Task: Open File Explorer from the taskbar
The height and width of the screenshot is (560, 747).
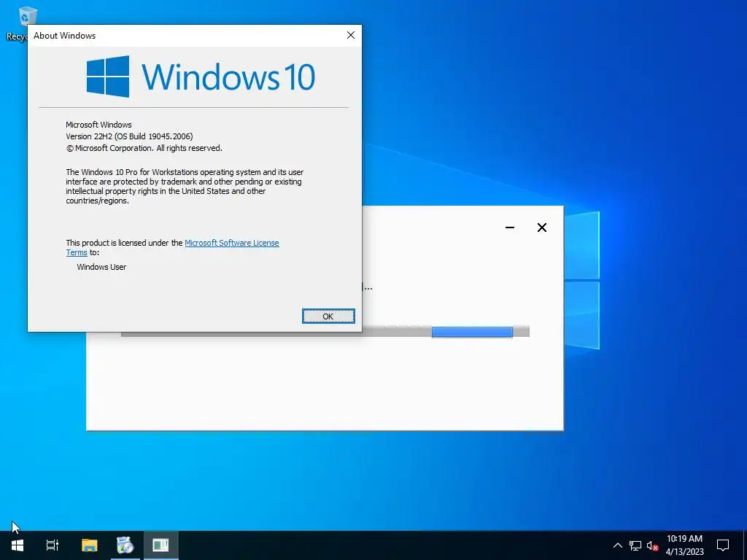Action: point(89,545)
